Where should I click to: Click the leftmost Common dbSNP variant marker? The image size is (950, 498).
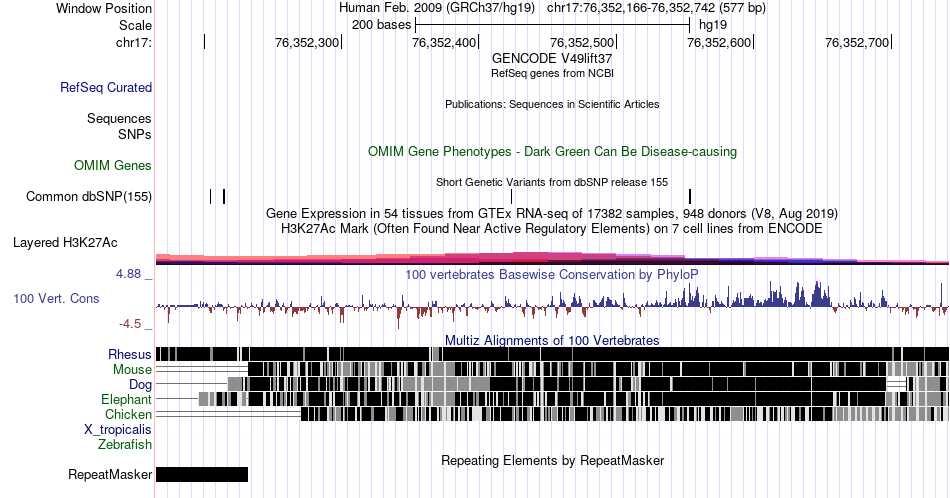[x=211, y=196]
